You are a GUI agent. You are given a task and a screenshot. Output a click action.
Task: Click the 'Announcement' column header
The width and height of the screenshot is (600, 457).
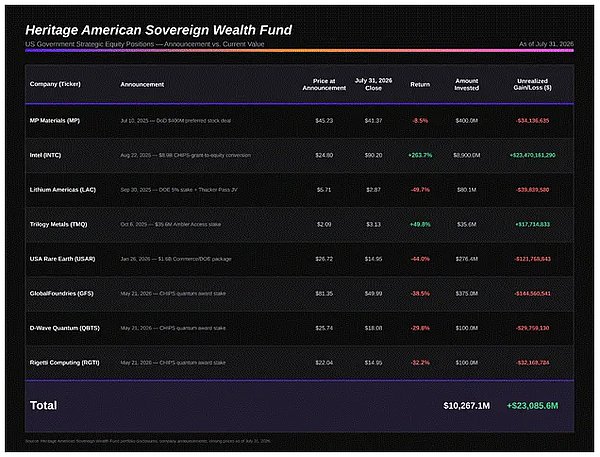coord(142,84)
